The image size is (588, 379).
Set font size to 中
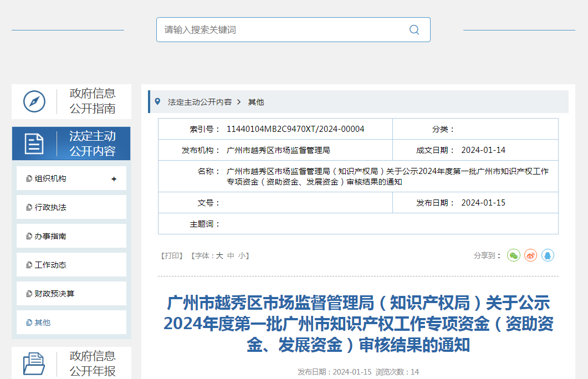231,255
